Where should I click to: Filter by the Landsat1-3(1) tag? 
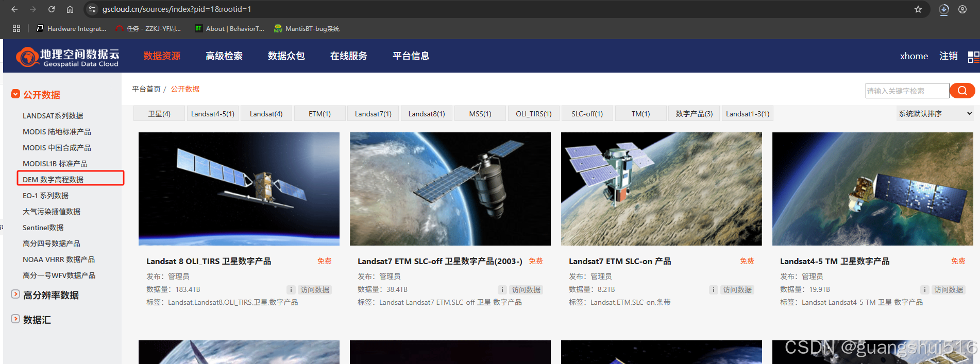click(748, 114)
